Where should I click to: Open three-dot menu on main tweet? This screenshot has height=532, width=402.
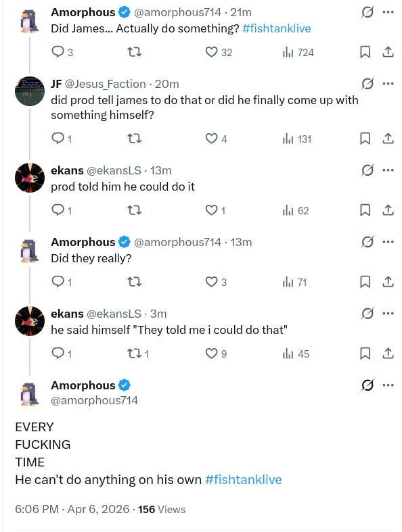coord(388,385)
